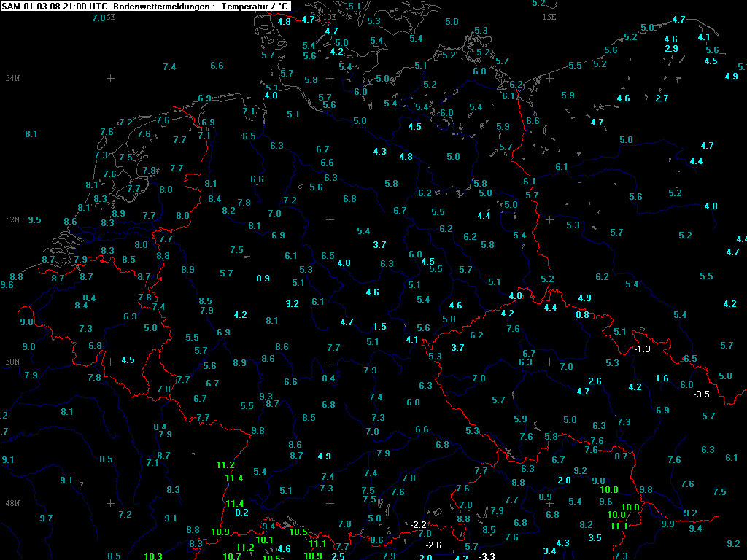The width and height of the screenshot is (747, 560).
Task: Click the white -1.3 temperature reading
Action: pos(643,349)
